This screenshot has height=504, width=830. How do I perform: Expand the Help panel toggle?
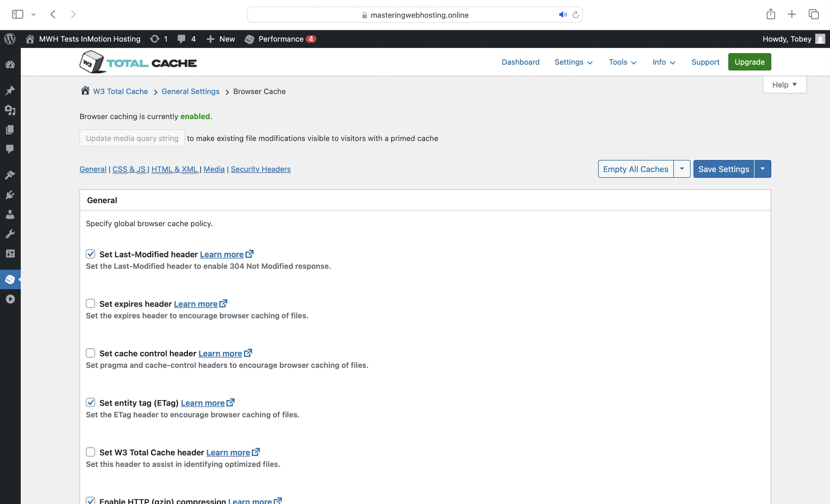click(x=784, y=85)
